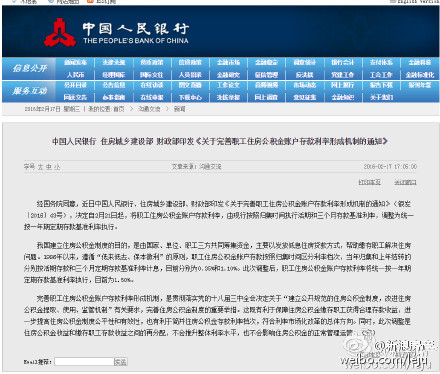Go to the 金融标准化 menu item
440x374 pixels.
[420, 75]
